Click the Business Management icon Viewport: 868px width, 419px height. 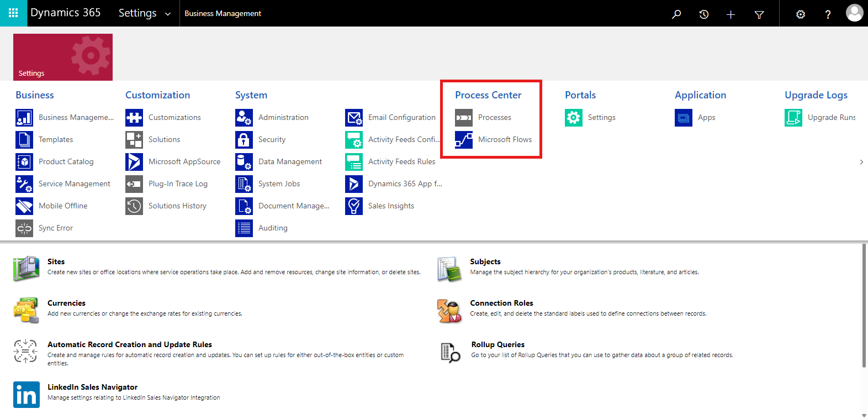click(x=24, y=118)
